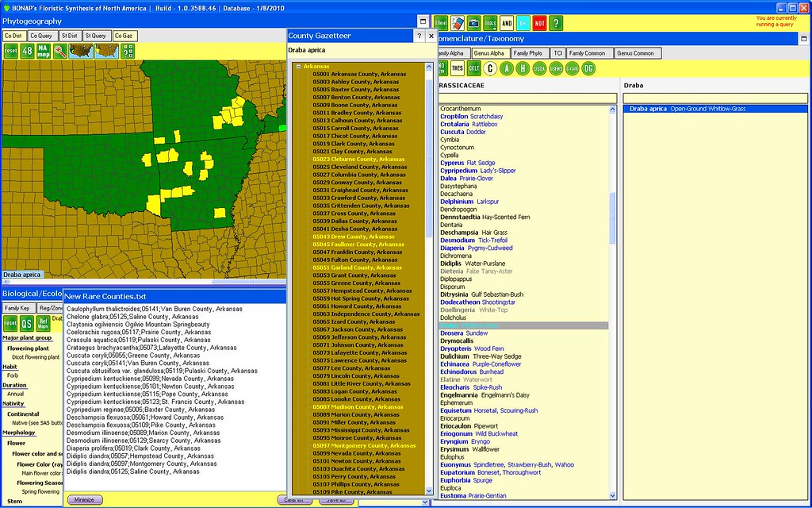Click the QS icon in Biological panel

pyautogui.click(x=27, y=323)
